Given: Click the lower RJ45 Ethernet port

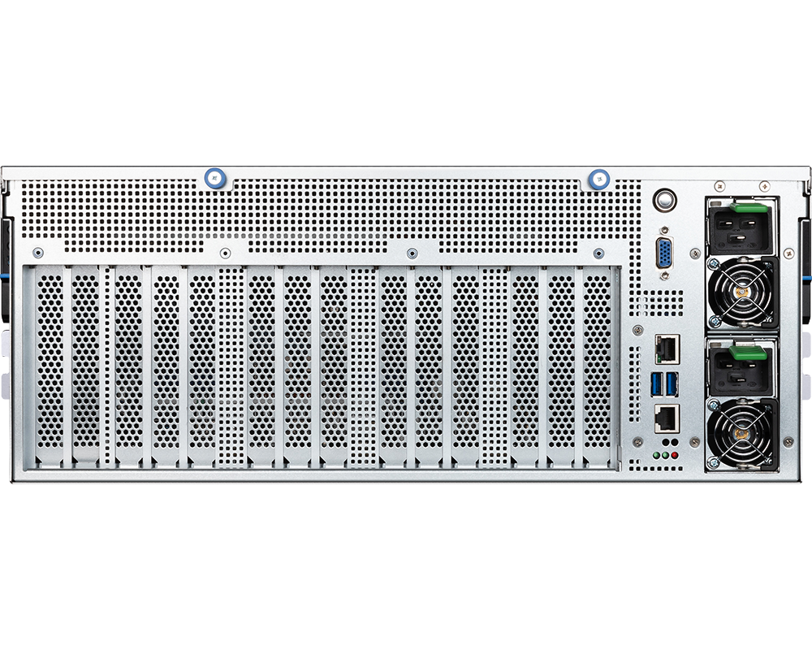Looking at the screenshot, I should pyautogui.click(x=666, y=418).
